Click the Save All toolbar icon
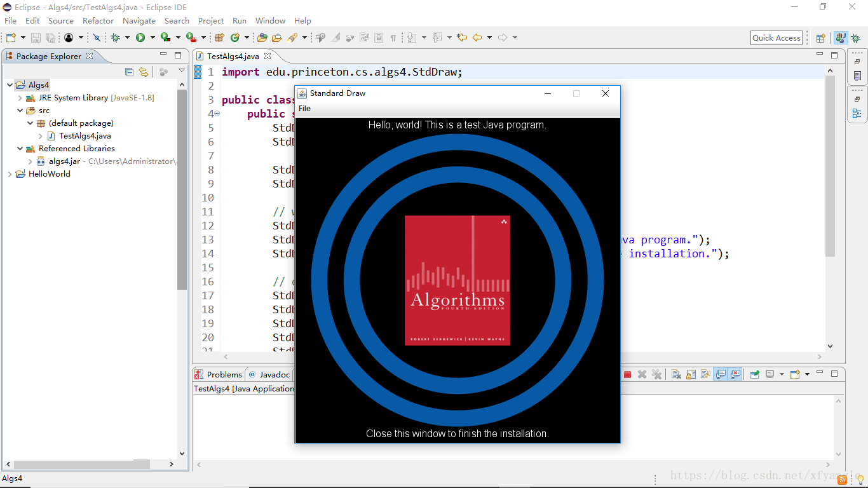The height and width of the screenshot is (488, 868). [50, 37]
